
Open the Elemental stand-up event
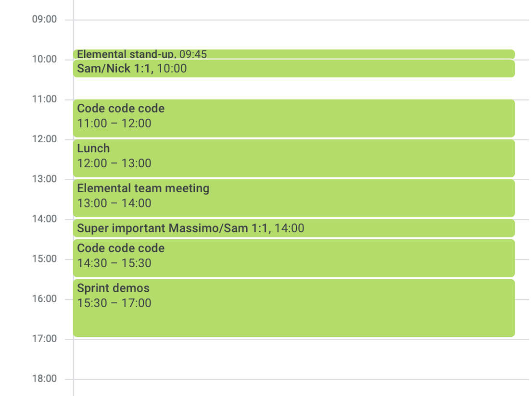(x=294, y=54)
